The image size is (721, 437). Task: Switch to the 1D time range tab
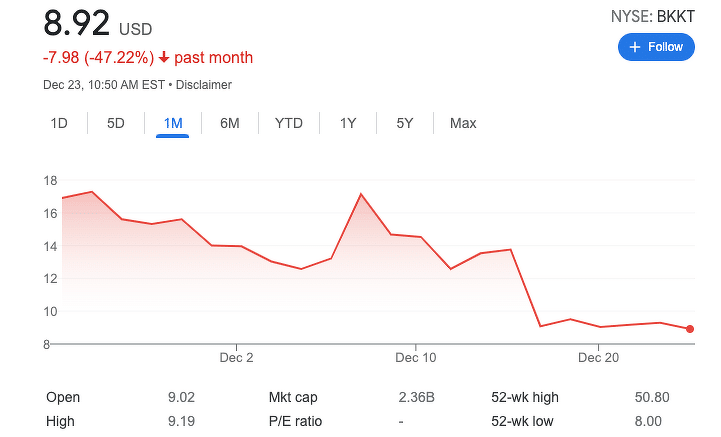[x=59, y=123]
